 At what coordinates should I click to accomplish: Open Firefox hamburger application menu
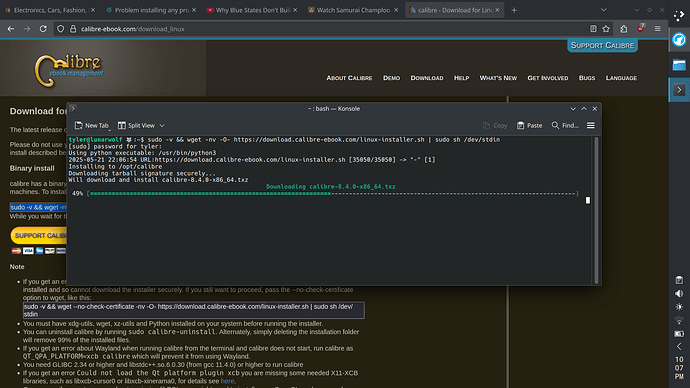coord(657,29)
